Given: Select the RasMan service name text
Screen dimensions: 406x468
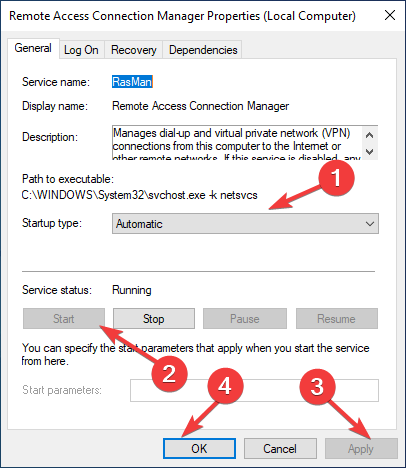Looking at the screenshot, I should click(x=132, y=82).
